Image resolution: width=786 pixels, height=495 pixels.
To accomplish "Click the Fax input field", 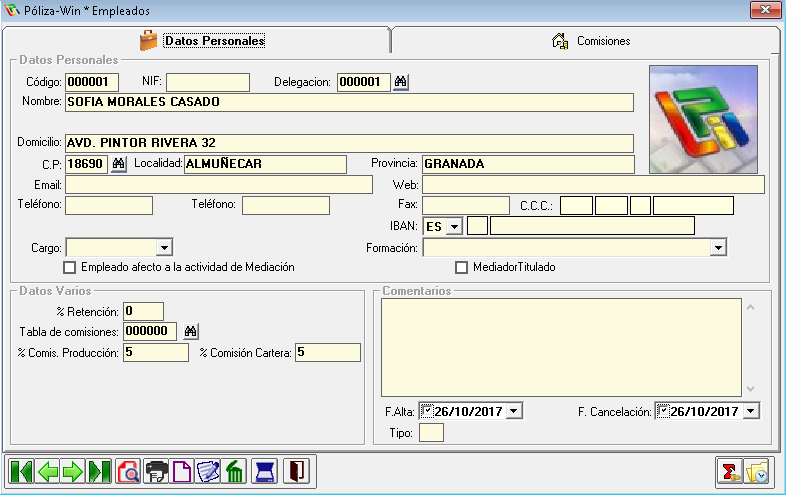I will tap(466, 206).
